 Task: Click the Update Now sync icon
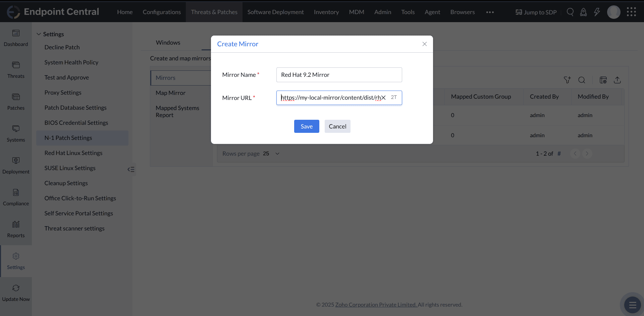point(16,288)
